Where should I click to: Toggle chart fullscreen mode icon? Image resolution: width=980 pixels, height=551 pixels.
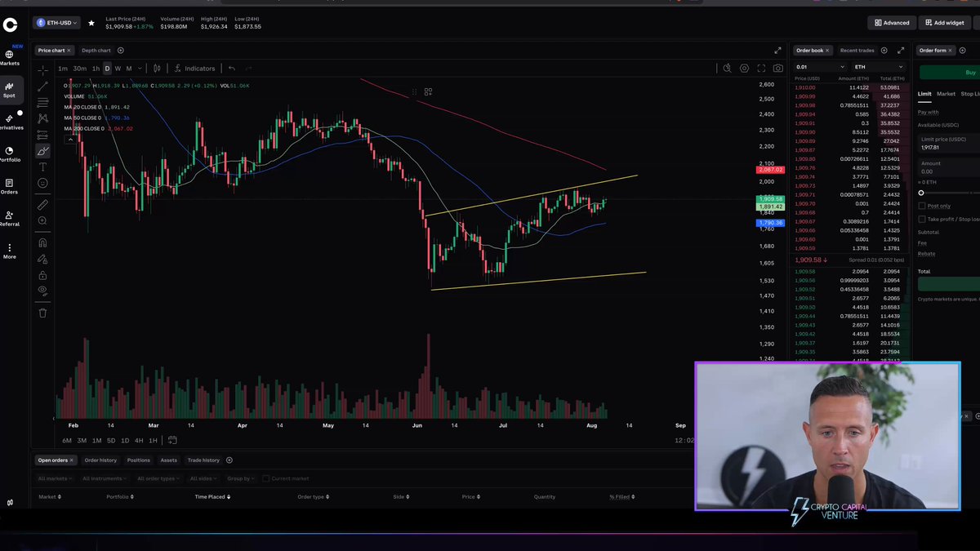click(x=761, y=69)
